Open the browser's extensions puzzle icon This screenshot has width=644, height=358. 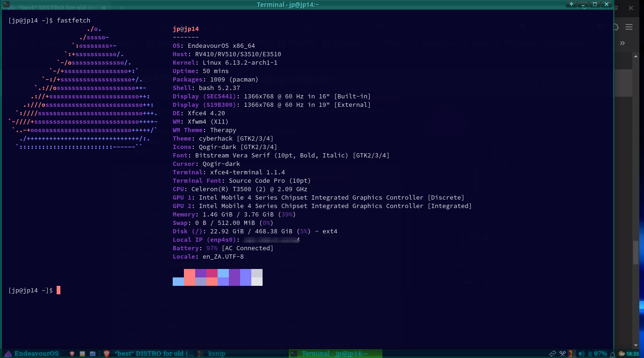(616, 27)
